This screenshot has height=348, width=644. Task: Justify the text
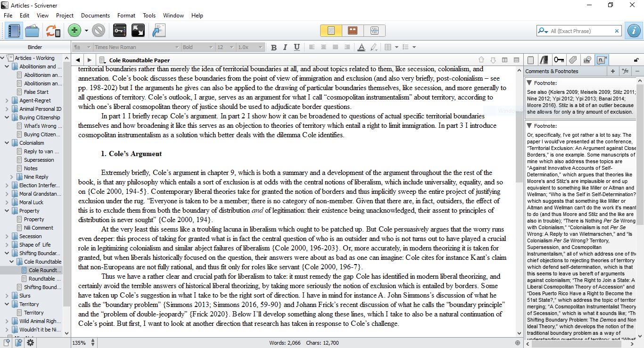[335, 47]
